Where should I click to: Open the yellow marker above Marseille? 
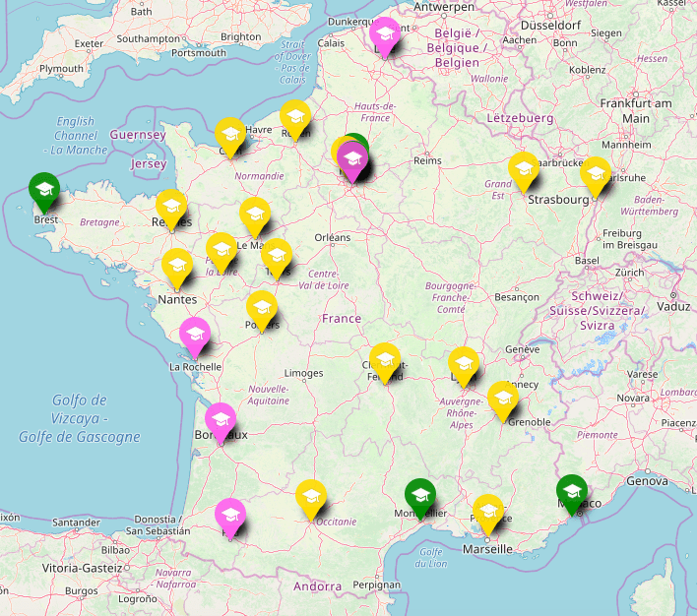pos(488,511)
